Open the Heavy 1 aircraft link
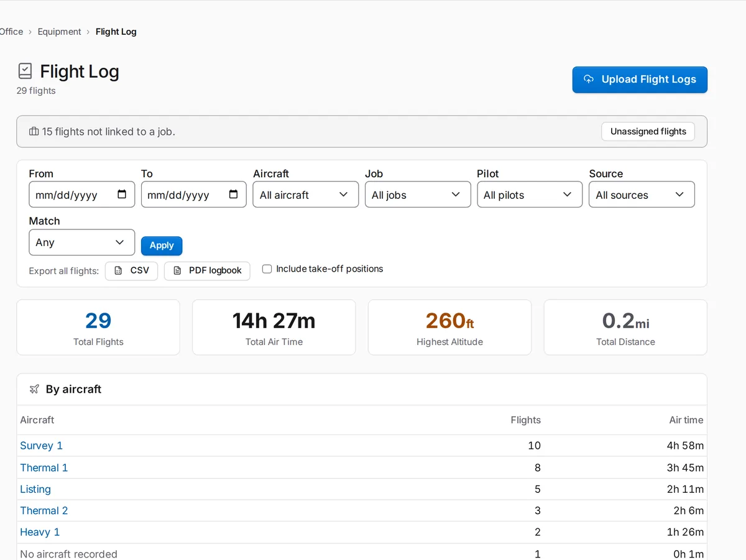The height and width of the screenshot is (560, 746). (40, 532)
